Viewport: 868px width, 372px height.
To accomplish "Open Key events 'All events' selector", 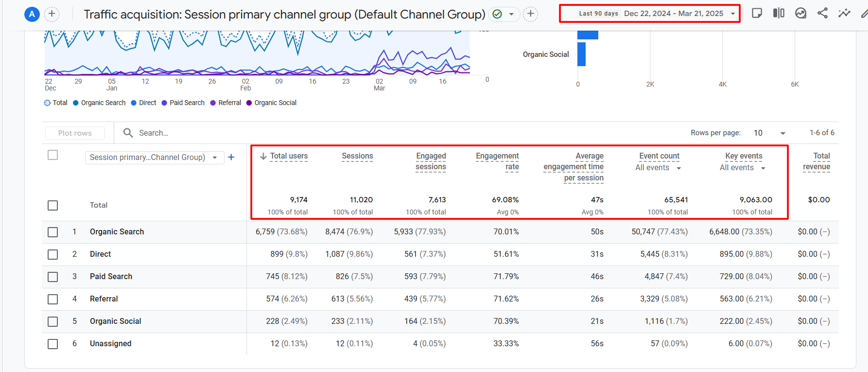I will tap(742, 168).
